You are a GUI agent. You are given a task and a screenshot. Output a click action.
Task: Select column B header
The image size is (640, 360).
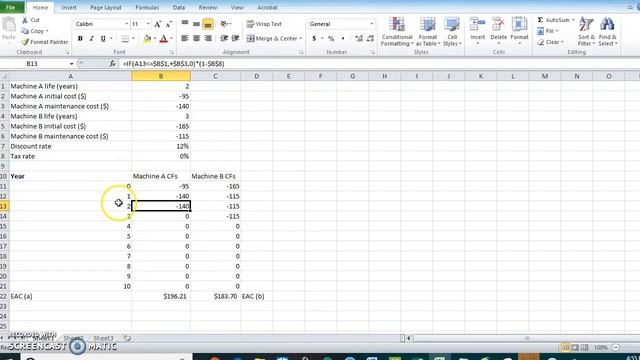161,76
